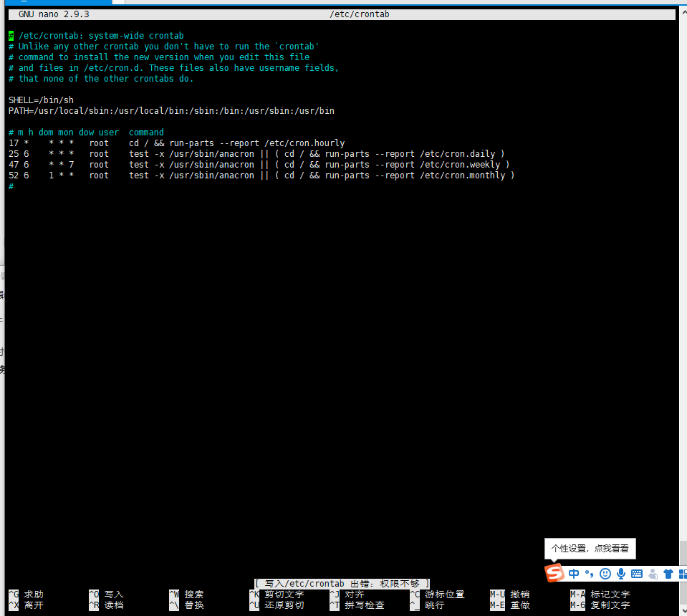Click minute value 52 in monthly row
687x616 pixels.
(14, 175)
